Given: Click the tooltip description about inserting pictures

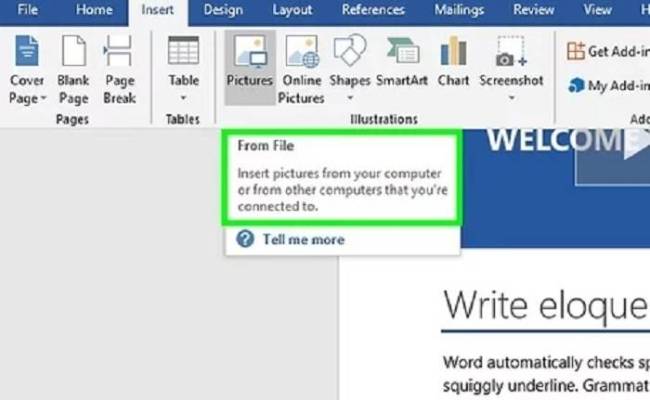Looking at the screenshot, I should pyautogui.click(x=342, y=189).
